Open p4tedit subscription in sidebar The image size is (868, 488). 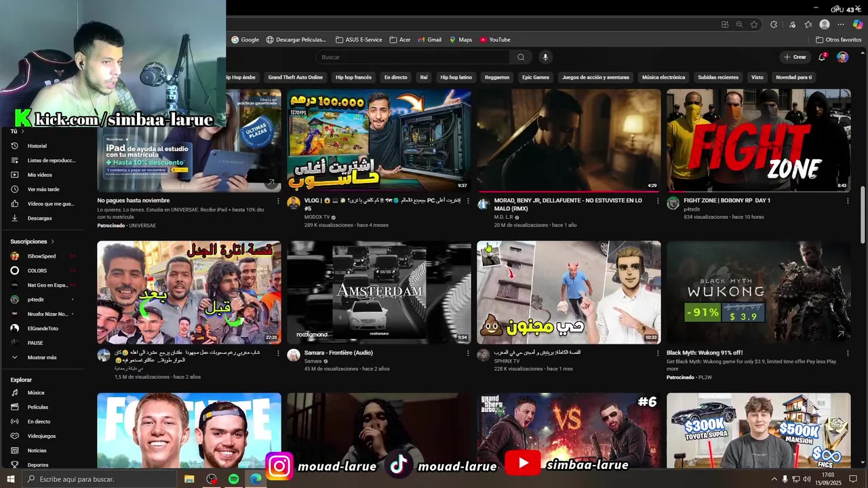(37, 299)
